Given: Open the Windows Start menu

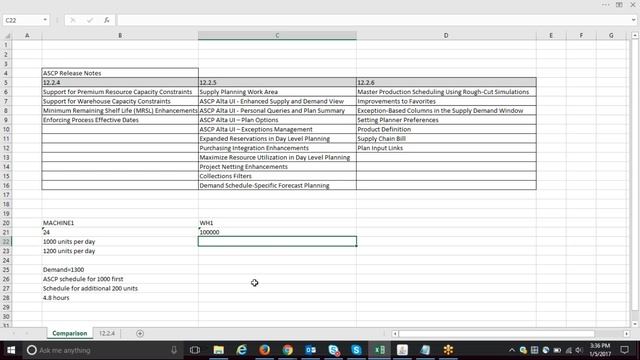Looking at the screenshot, I should (11, 350).
